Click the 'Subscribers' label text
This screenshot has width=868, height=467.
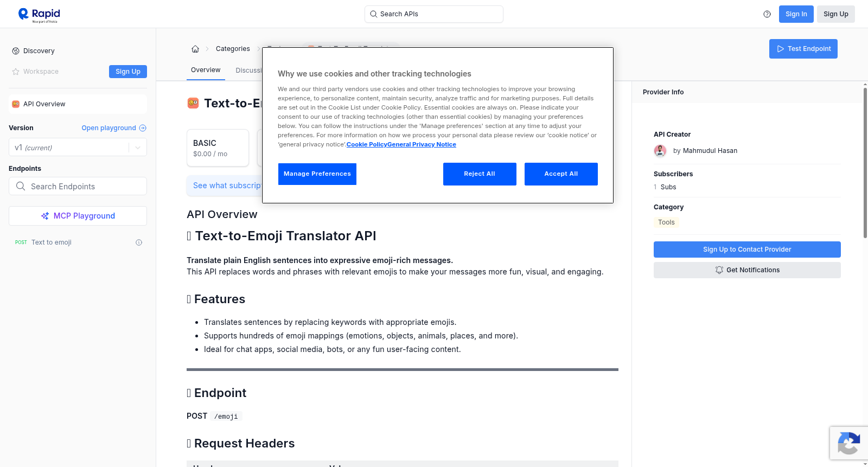(x=673, y=174)
